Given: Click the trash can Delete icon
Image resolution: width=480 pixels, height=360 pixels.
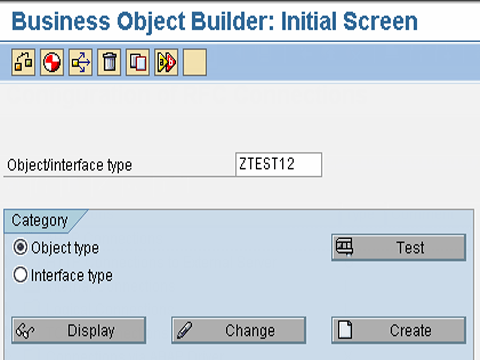Looking at the screenshot, I should (x=109, y=62).
